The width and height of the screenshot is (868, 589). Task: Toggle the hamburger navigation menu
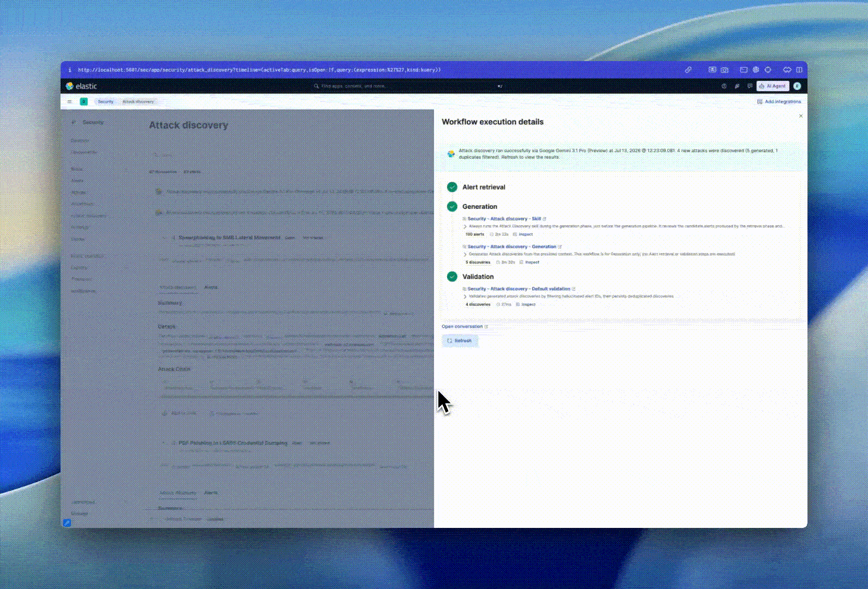coord(69,101)
